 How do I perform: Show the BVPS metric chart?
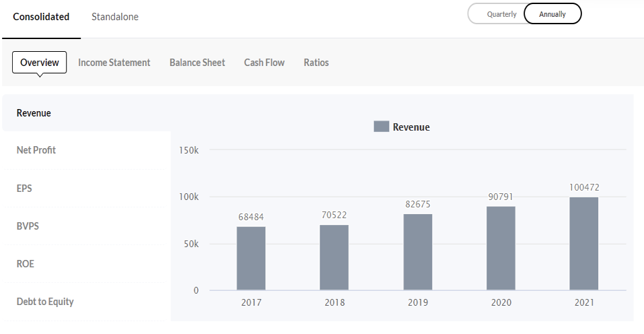pyautogui.click(x=28, y=226)
